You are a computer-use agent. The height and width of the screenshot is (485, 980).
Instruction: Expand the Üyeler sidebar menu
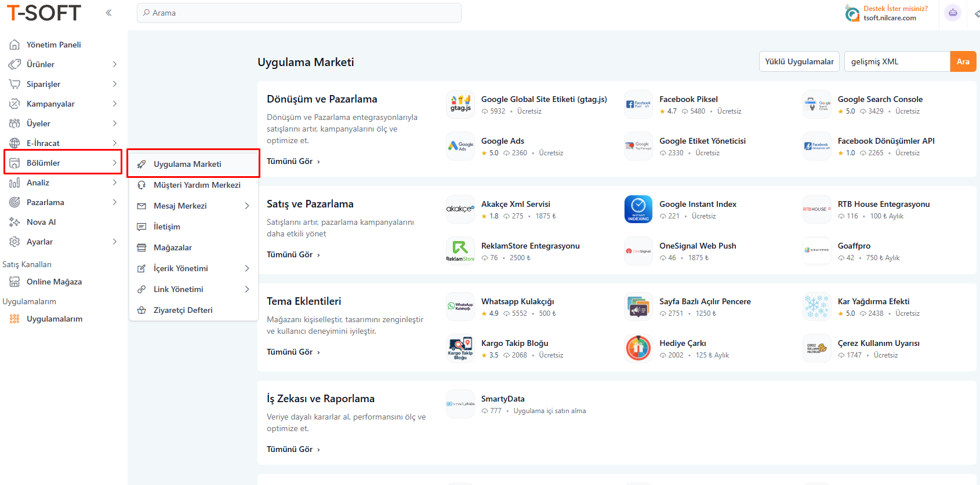coord(114,123)
